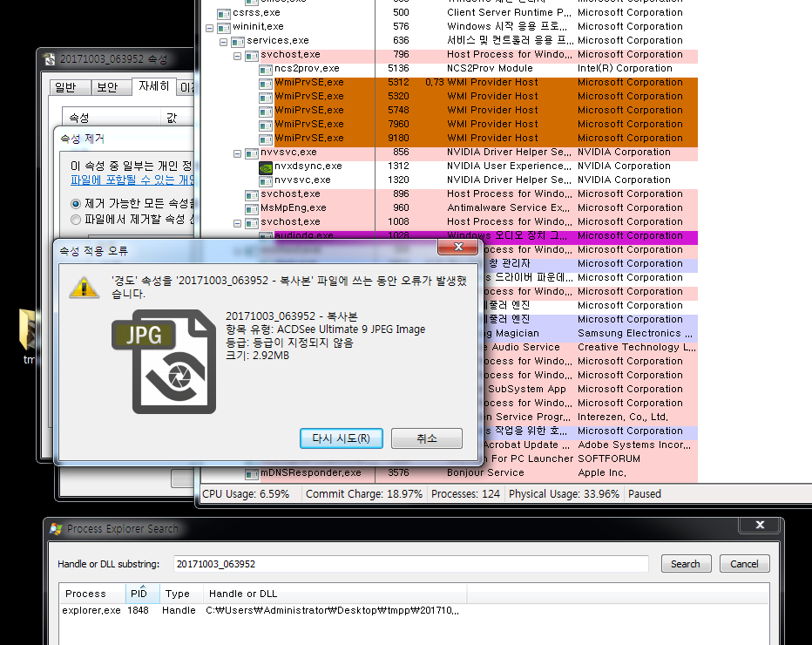Collapse the services.exe tree node
Image resolution: width=812 pixels, height=645 pixels.
224,41
